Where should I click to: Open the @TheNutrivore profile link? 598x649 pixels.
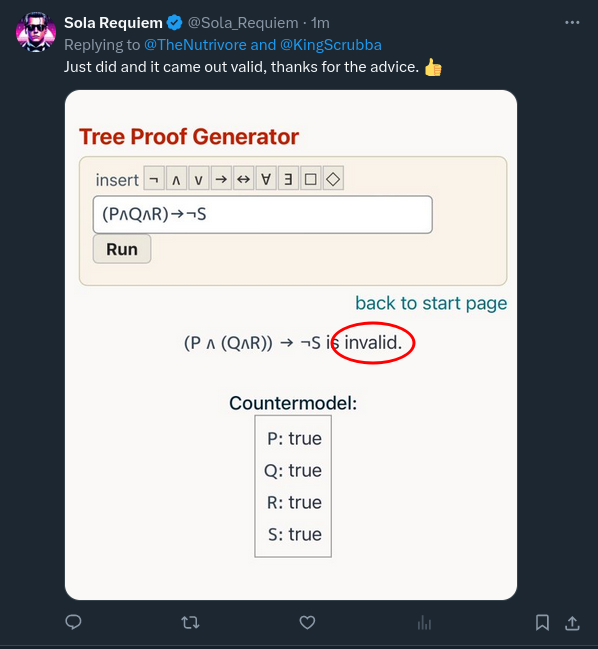pyautogui.click(x=195, y=45)
